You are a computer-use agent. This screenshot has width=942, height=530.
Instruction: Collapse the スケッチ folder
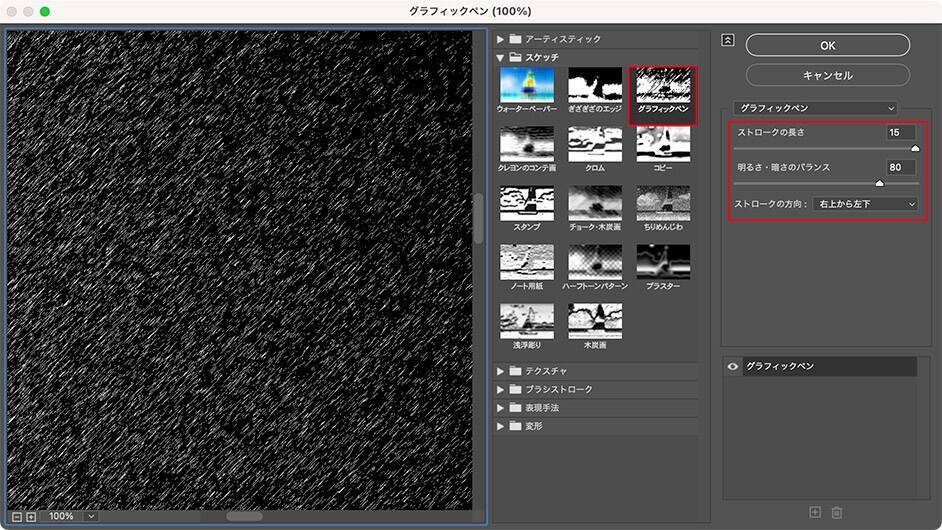click(501, 58)
